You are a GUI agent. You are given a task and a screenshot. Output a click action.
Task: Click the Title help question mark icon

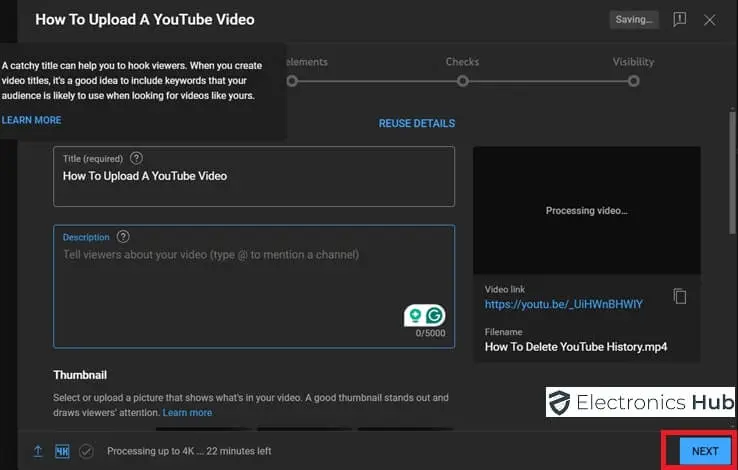click(136, 158)
